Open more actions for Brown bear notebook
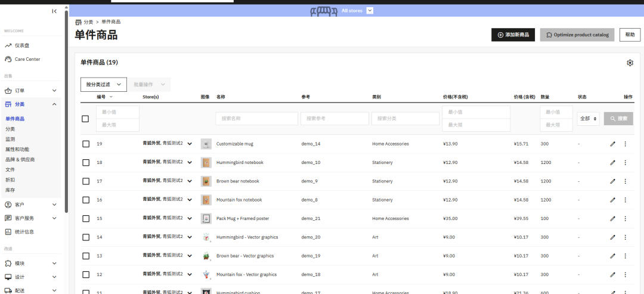The width and height of the screenshot is (644, 294). point(625,181)
